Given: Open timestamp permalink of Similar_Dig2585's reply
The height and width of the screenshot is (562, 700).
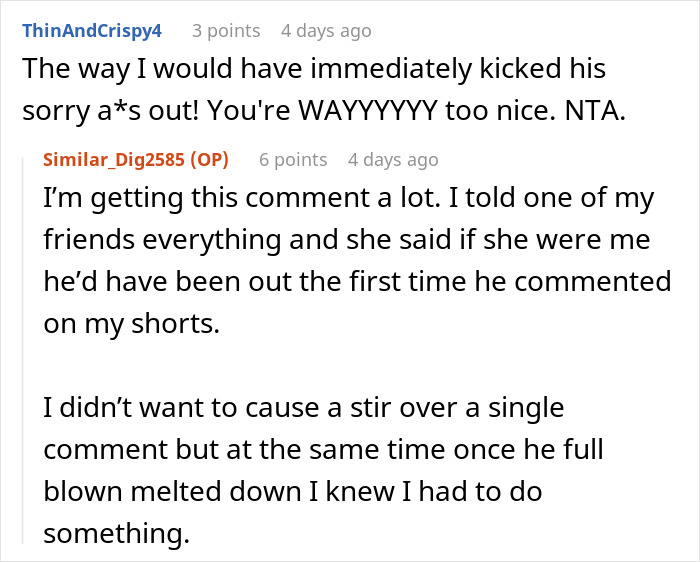Looking at the screenshot, I should pyautogui.click(x=393, y=160).
